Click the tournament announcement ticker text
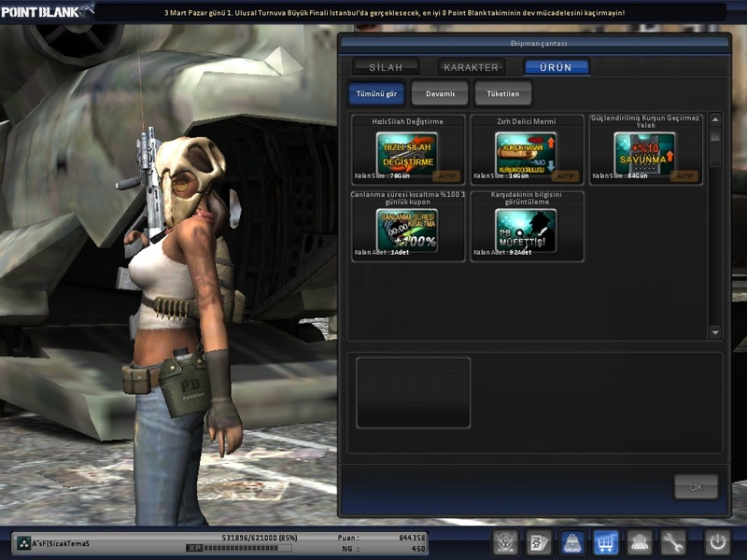The width and height of the screenshot is (747, 560). (394, 13)
